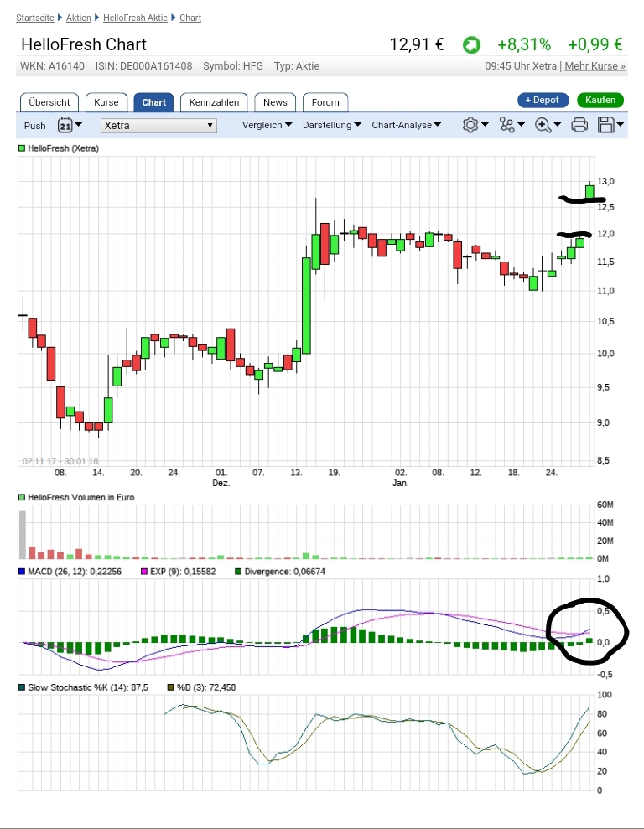
Task: Switch to the Kennzahlen tab
Action: [x=214, y=102]
